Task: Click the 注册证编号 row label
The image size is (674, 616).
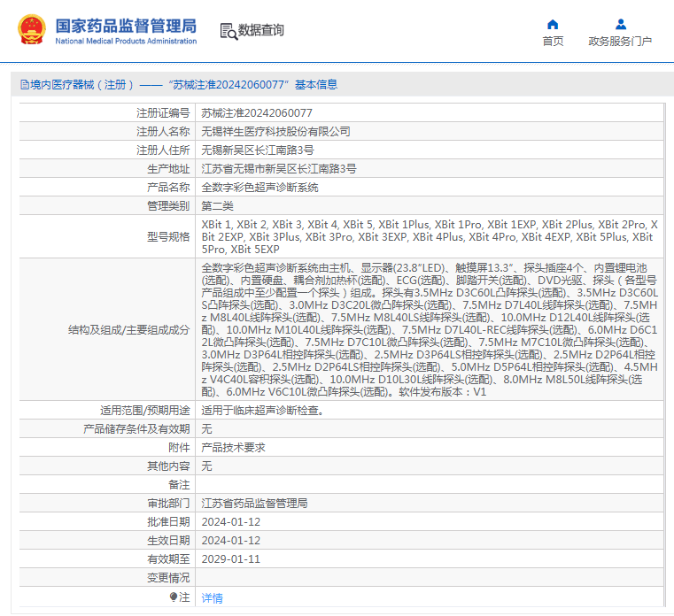Action: tap(163, 113)
